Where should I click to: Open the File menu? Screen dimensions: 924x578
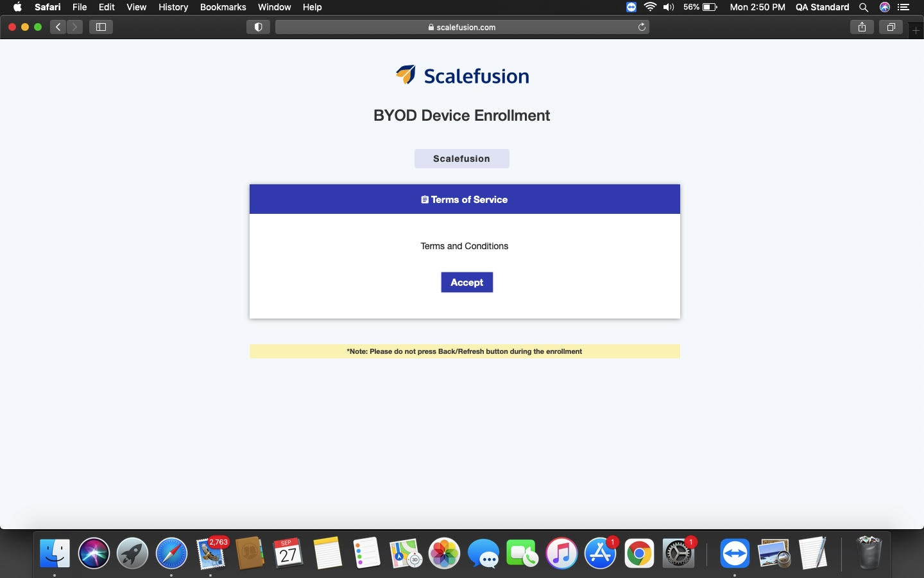(80, 7)
